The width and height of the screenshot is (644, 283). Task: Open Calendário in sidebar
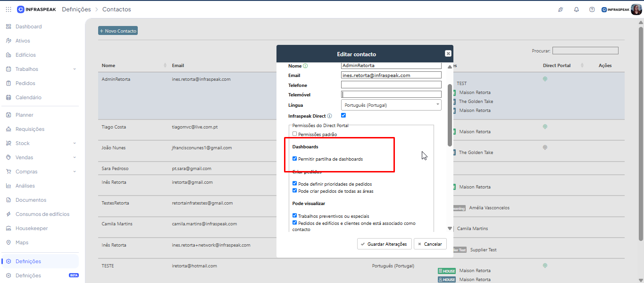(x=28, y=97)
